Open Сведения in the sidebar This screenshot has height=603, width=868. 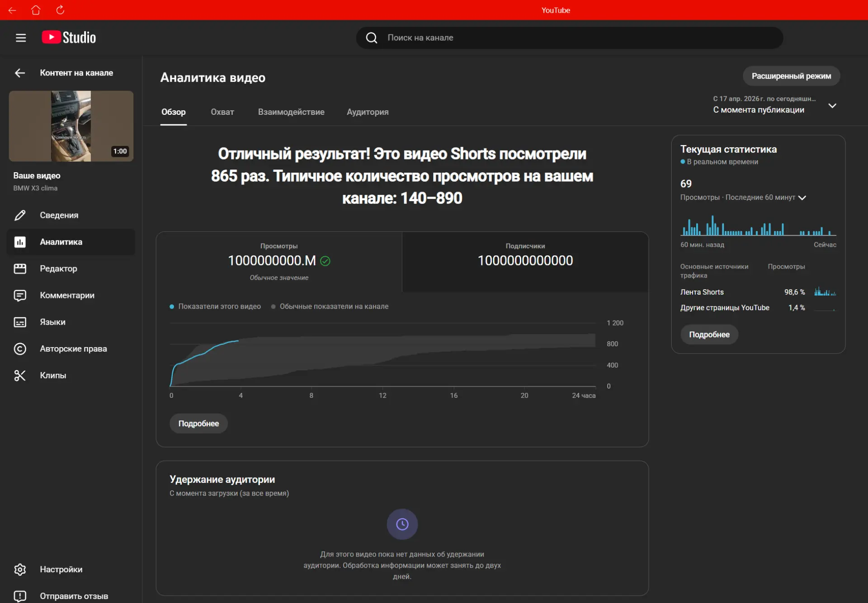(x=71, y=215)
